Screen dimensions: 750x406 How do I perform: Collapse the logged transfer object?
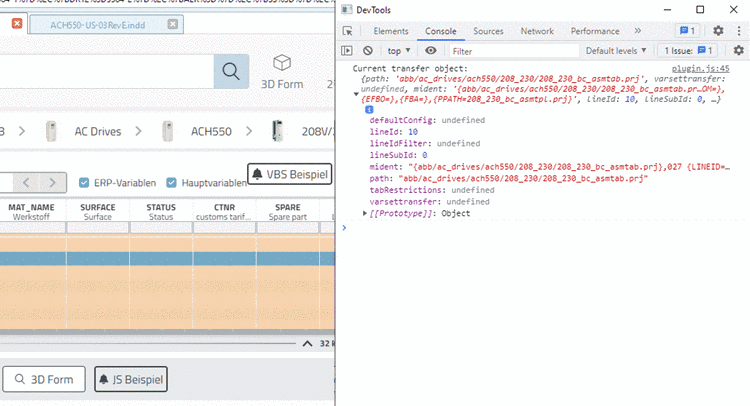[356, 94]
